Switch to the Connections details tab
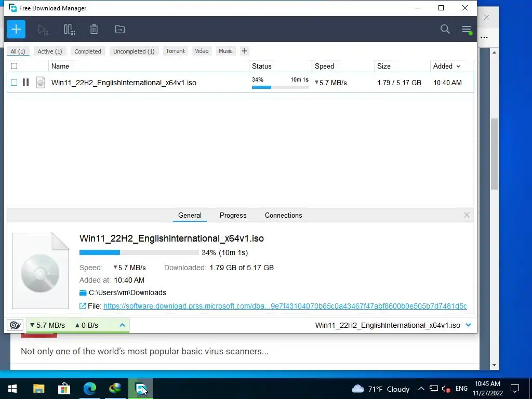The height and width of the screenshot is (399, 532). [x=283, y=215]
